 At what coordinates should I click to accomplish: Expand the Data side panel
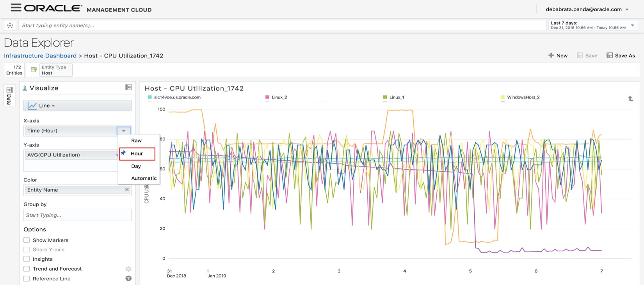click(x=9, y=95)
